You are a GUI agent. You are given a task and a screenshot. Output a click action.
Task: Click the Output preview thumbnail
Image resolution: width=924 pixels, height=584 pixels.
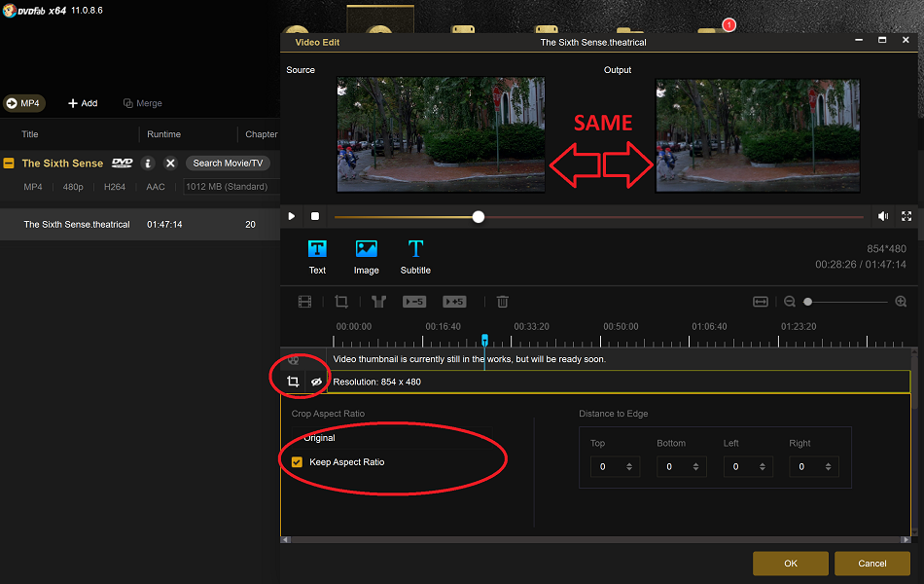(x=758, y=135)
